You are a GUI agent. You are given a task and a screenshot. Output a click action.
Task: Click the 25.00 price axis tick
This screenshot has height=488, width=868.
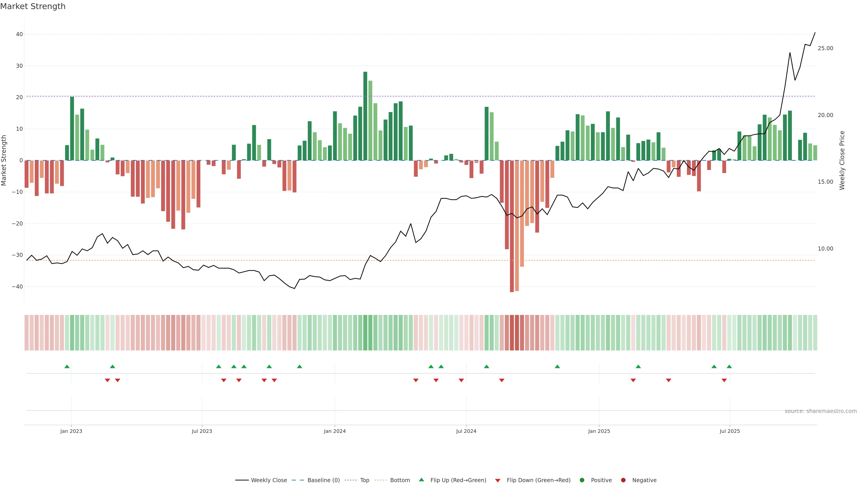tap(825, 49)
